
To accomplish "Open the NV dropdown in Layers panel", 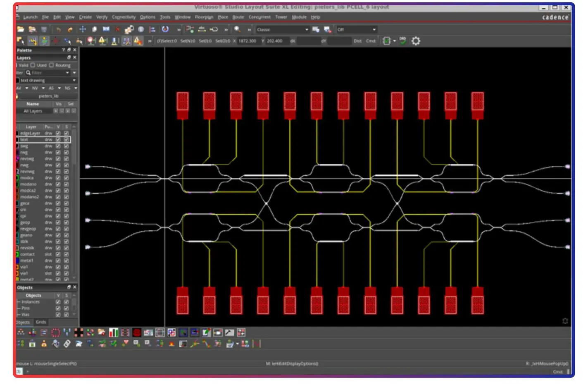I will (x=43, y=88).
